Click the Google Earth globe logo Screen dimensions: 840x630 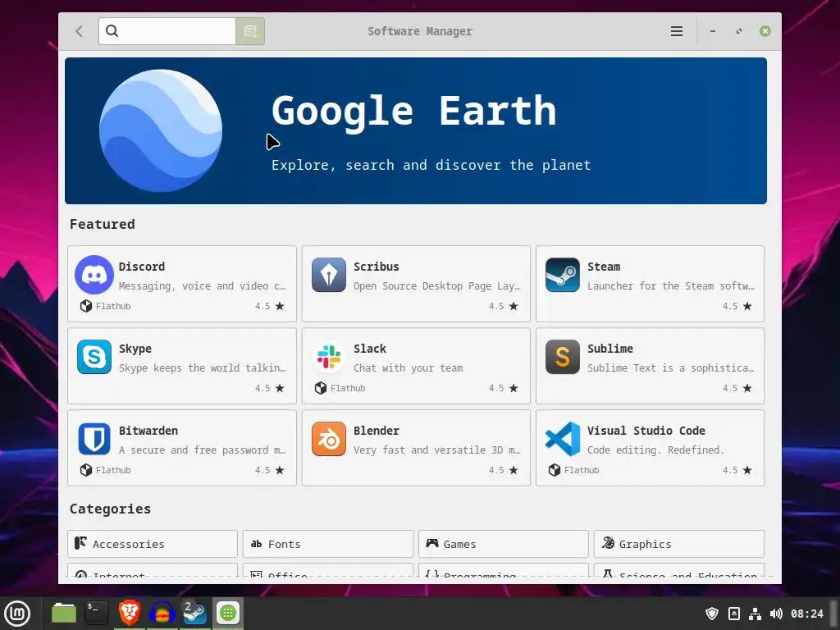point(161,130)
